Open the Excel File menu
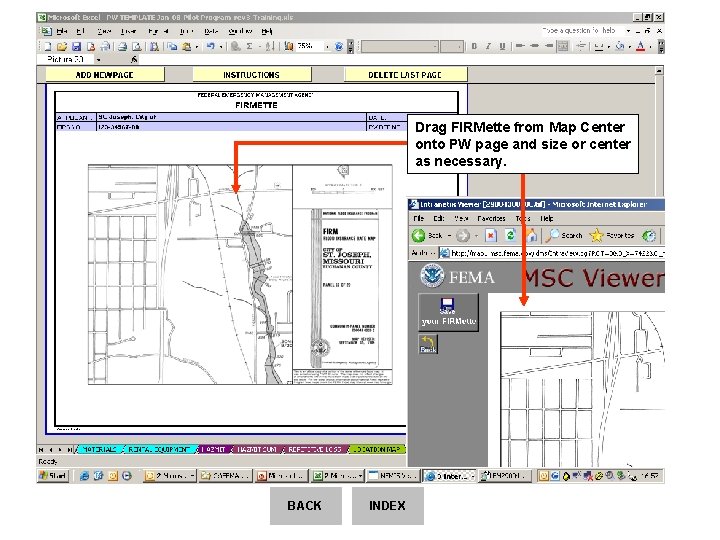 pyautogui.click(x=62, y=31)
